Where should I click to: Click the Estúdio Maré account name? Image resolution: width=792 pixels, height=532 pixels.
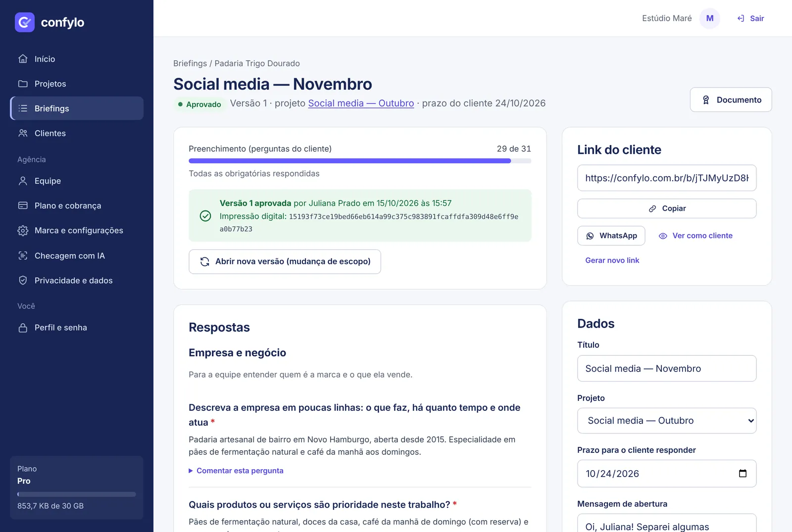pos(667,18)
